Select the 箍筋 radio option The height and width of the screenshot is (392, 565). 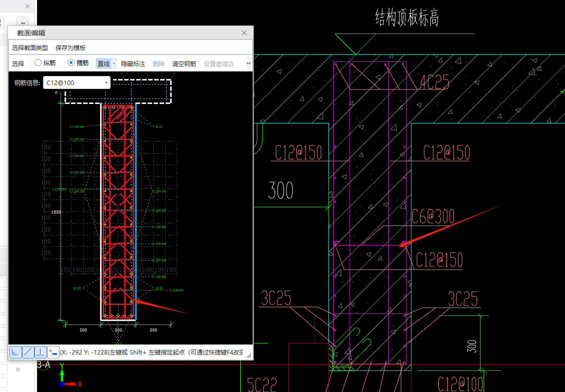(x=78, y=63)
